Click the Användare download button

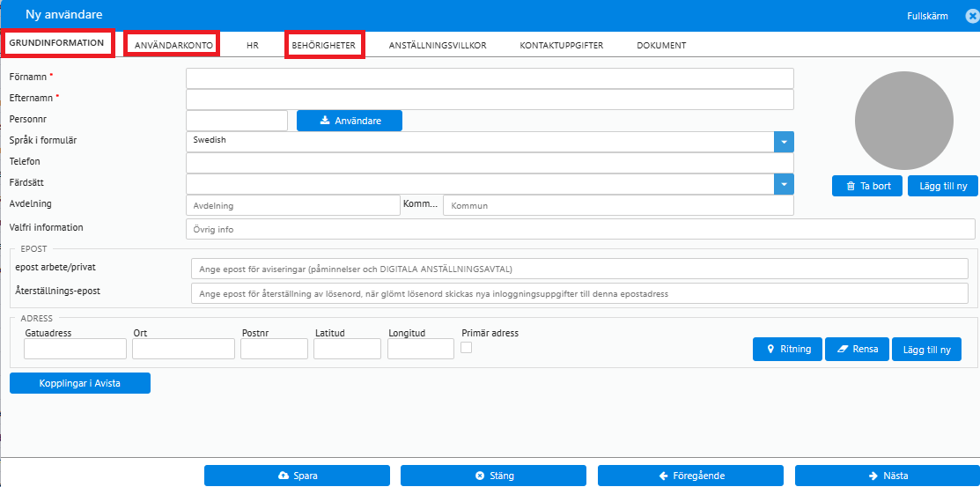click(350, 121)
